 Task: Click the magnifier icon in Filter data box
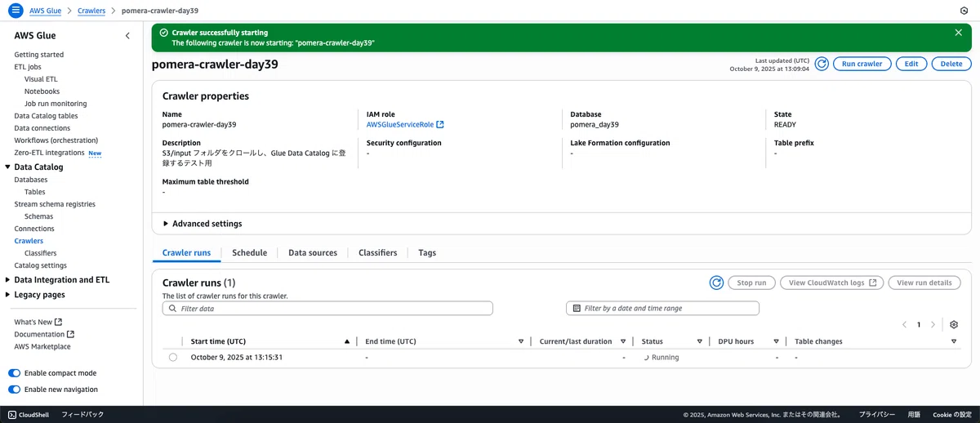pyautogui.click(x=172, y=309)
